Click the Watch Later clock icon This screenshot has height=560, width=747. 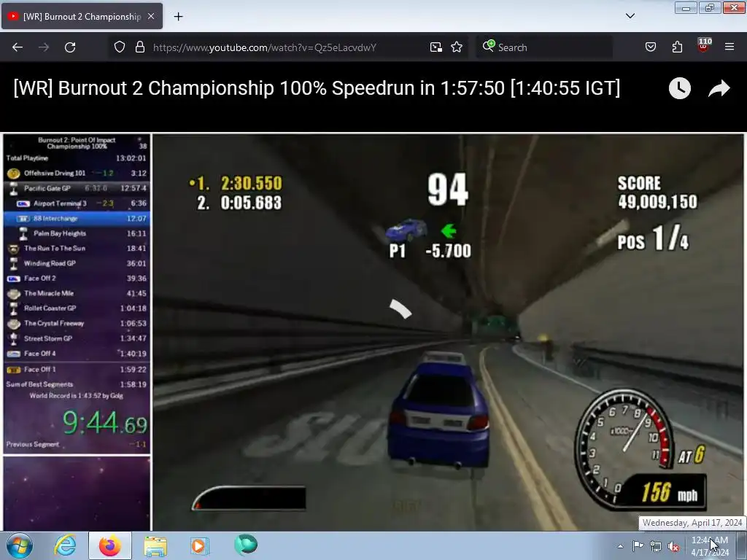680,88
